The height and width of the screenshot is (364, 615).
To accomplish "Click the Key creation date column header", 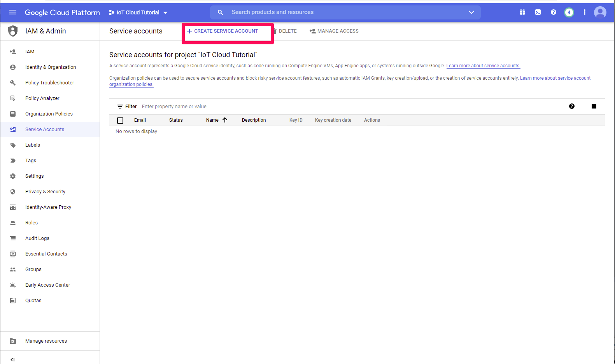I will coord(333,120).
